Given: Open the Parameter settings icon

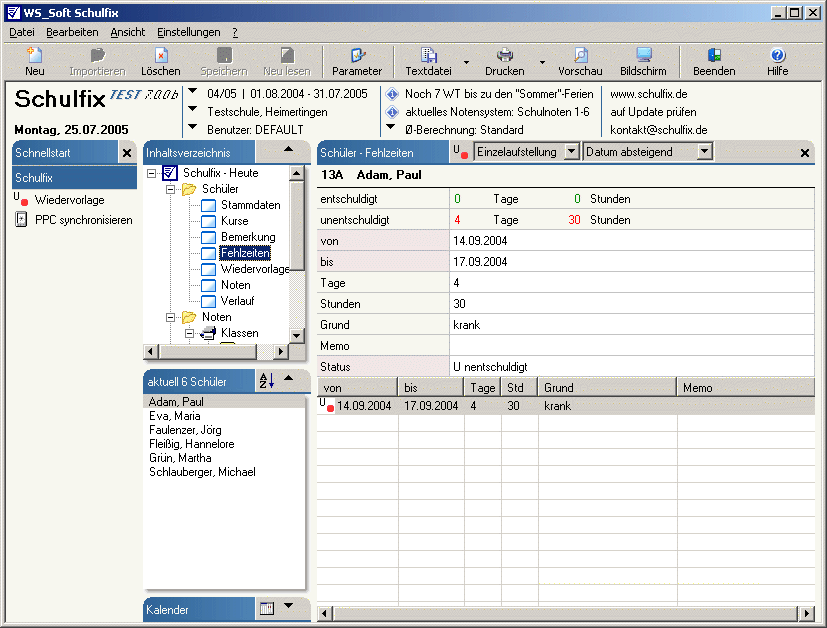Looking at the screenshot, I should [357, 56].
